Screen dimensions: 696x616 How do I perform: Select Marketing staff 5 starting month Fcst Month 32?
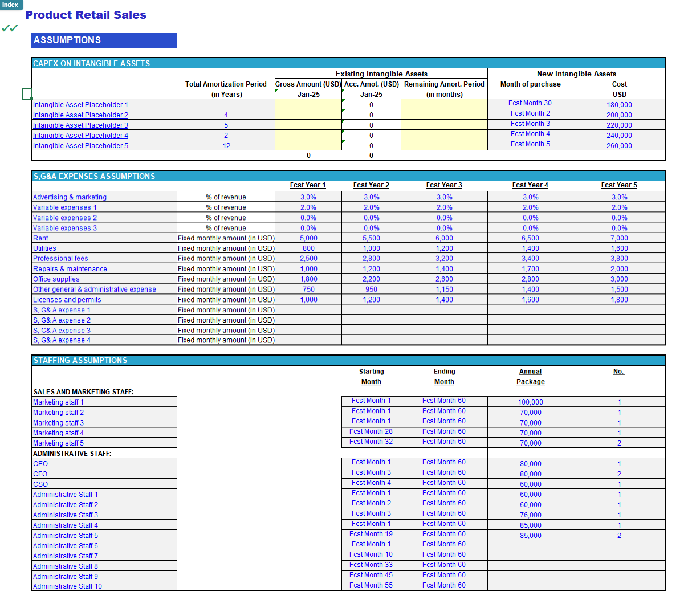coord(371,442)
